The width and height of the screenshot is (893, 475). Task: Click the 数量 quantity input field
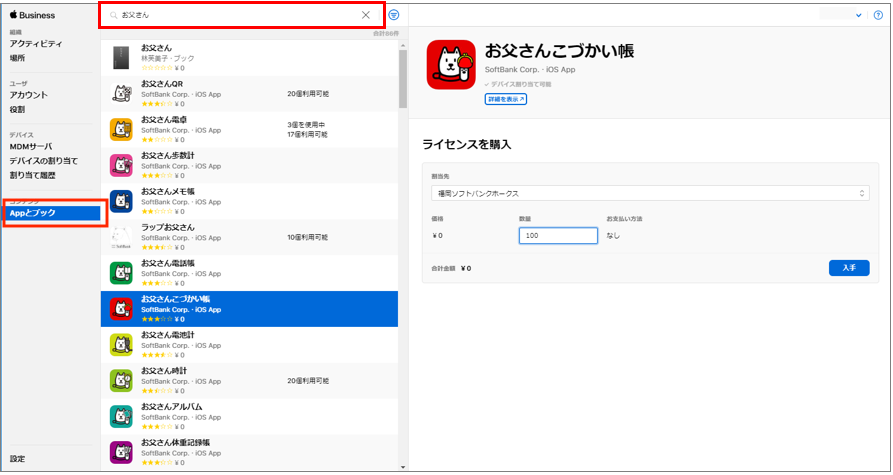coord(558,236)
